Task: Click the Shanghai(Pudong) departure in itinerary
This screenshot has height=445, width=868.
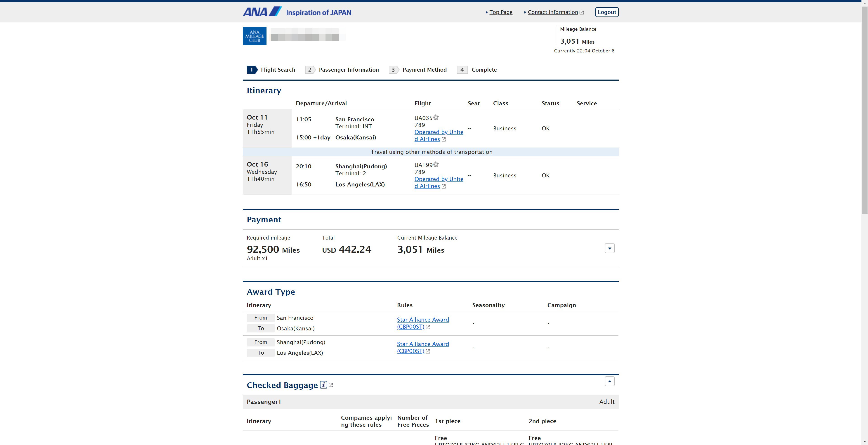Action: tap(361, 166)
